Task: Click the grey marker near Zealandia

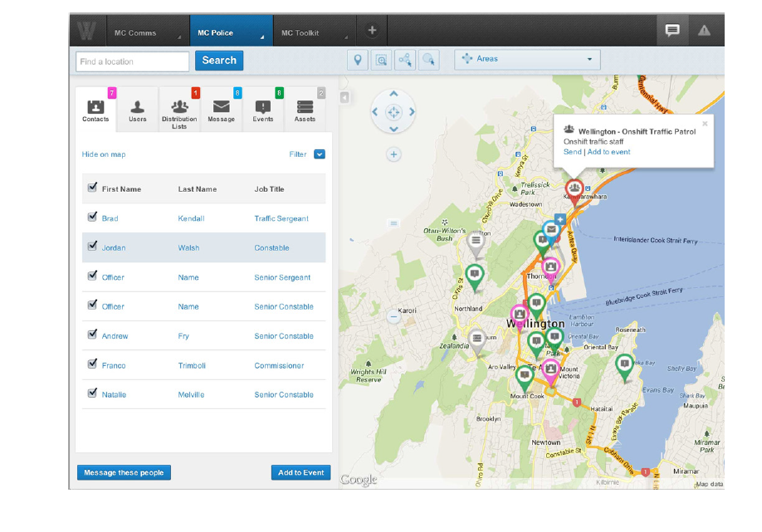Action: [x=476, y=338]
